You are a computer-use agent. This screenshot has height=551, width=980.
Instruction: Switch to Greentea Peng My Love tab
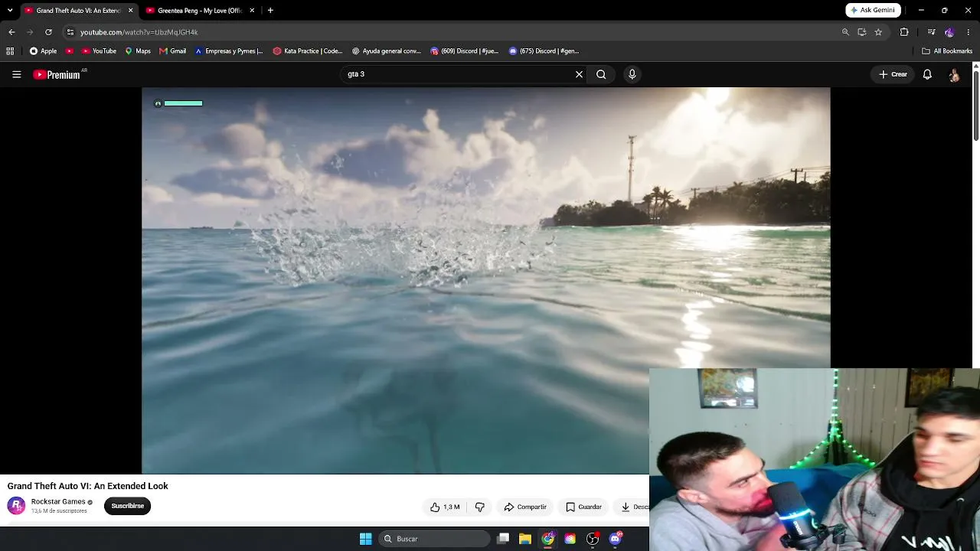201,11
